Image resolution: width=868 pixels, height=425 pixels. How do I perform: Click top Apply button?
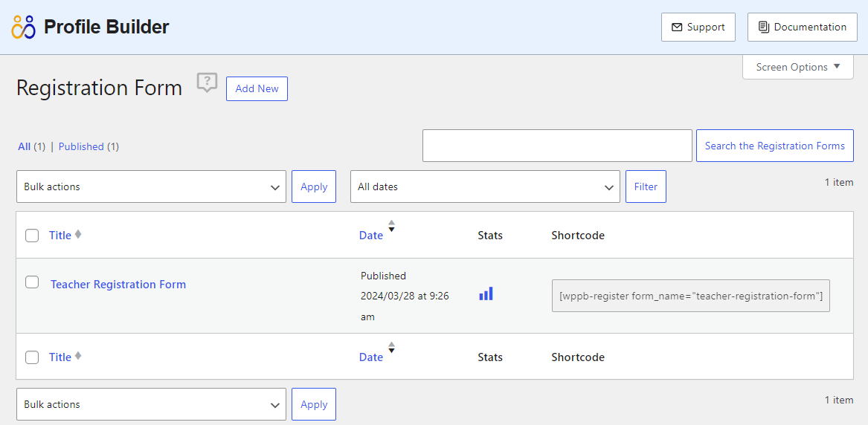pyautogui.click(x=314, y=186)
